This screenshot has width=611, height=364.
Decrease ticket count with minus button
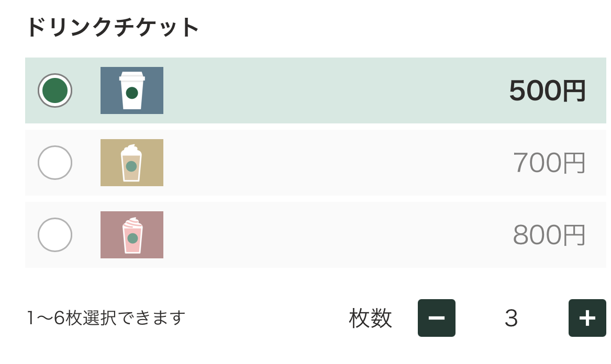pyautogui.click(x=436, y=318)
